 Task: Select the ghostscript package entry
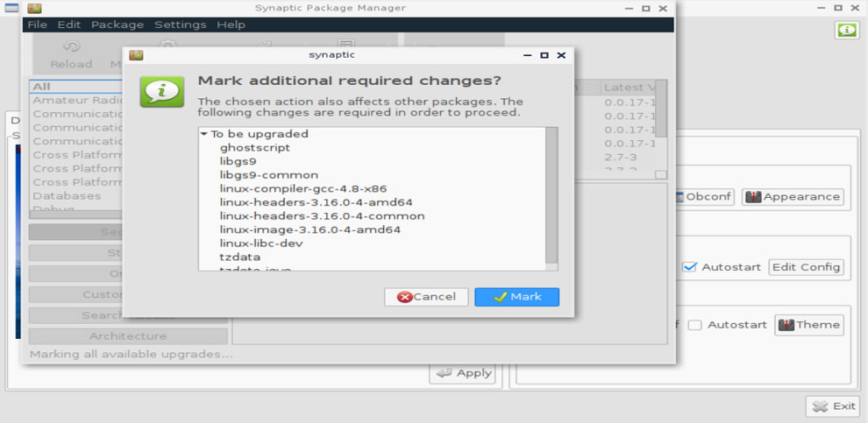(254, 148)
